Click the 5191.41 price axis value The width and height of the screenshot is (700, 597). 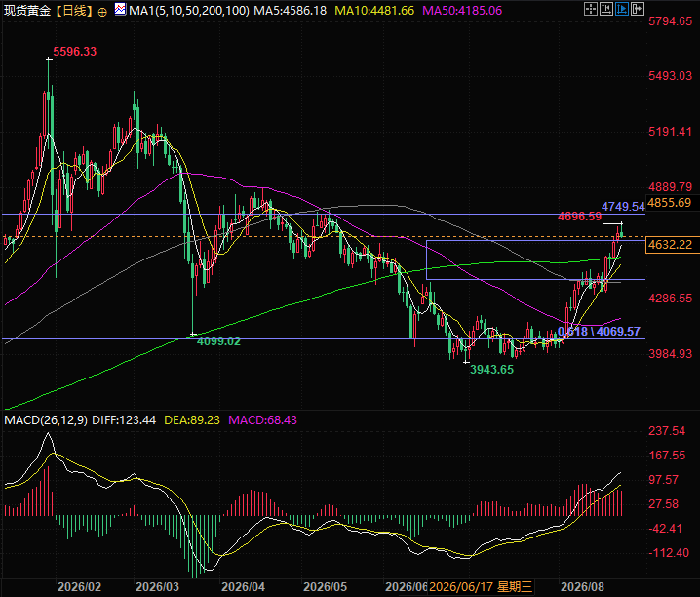(670, 132)
